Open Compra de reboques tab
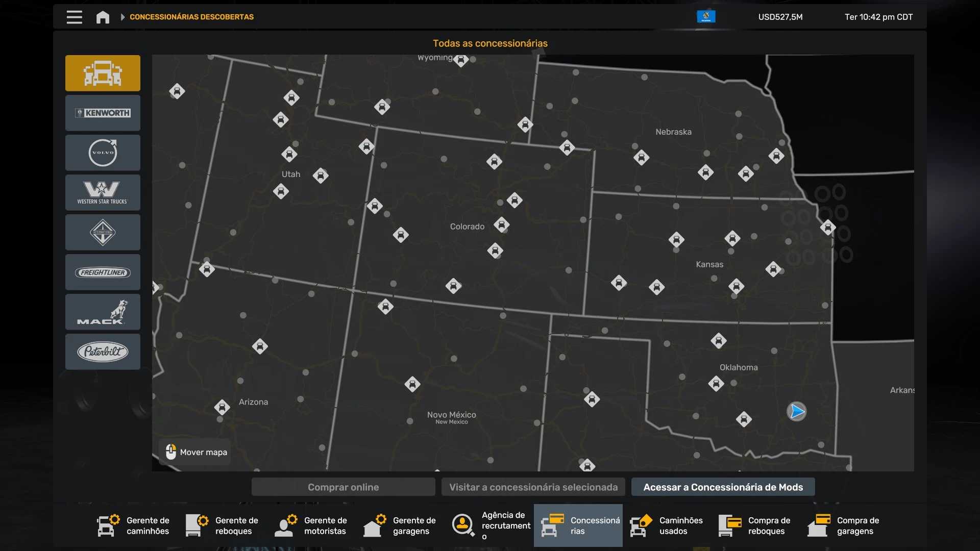Screen dimensions: 980x551 tap(756, 525)
